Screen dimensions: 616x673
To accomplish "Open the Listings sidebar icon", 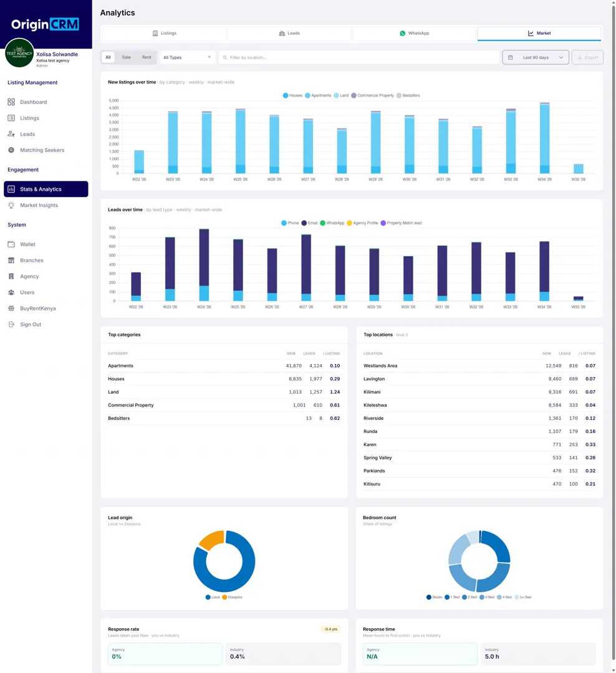I will pos(11,118).
